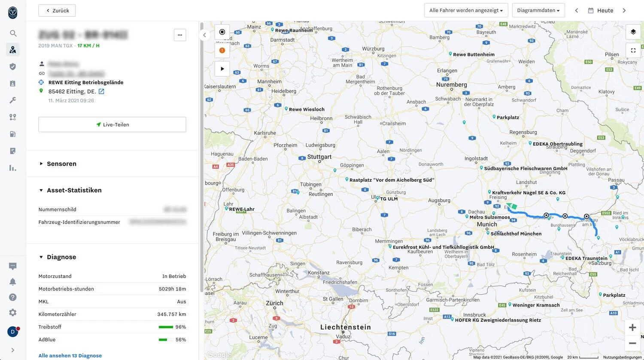This screenshot has height=360, width=644.
Task: Open the help question mark icon
Action: (13, 297)
